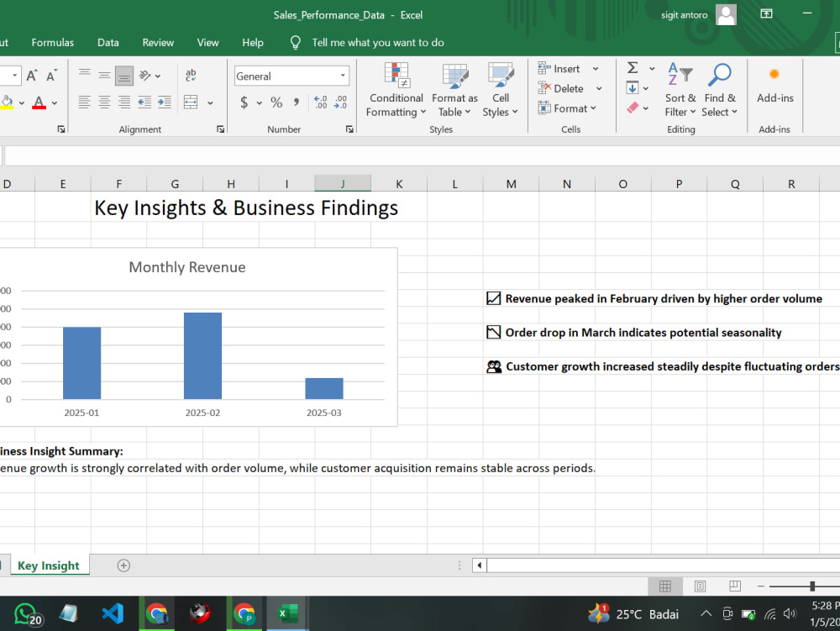Open the Add-ins pane

coord(774,86)
